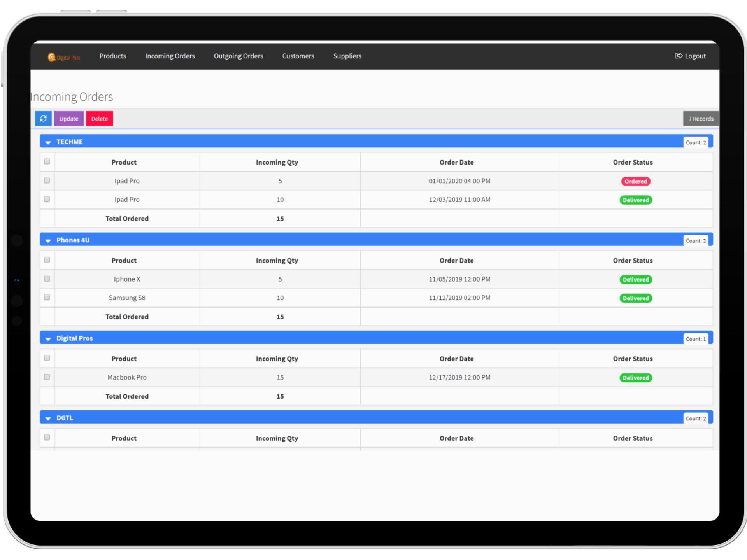Click the DGTL Count: 2 badge

pos(696,418)
